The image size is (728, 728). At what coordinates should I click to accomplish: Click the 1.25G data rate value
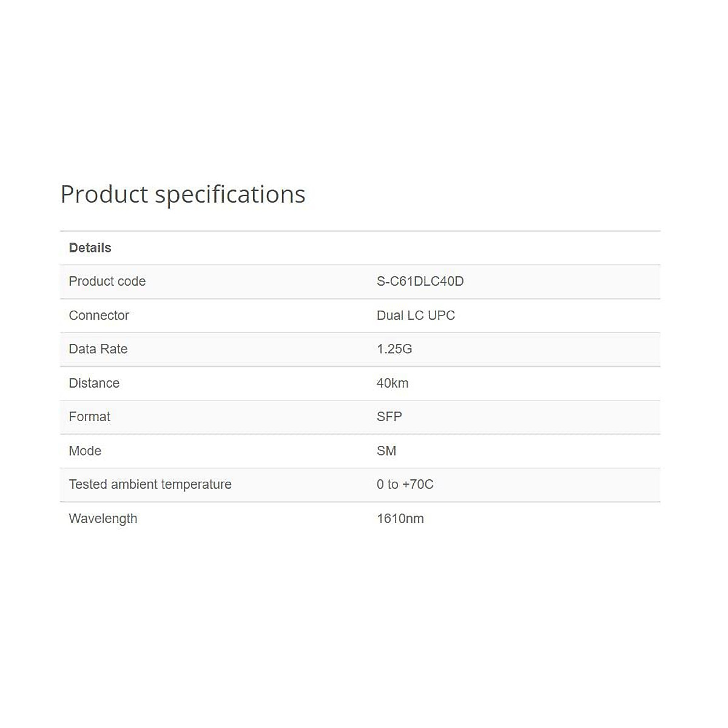pyautogui.click(x=394, y=349)
